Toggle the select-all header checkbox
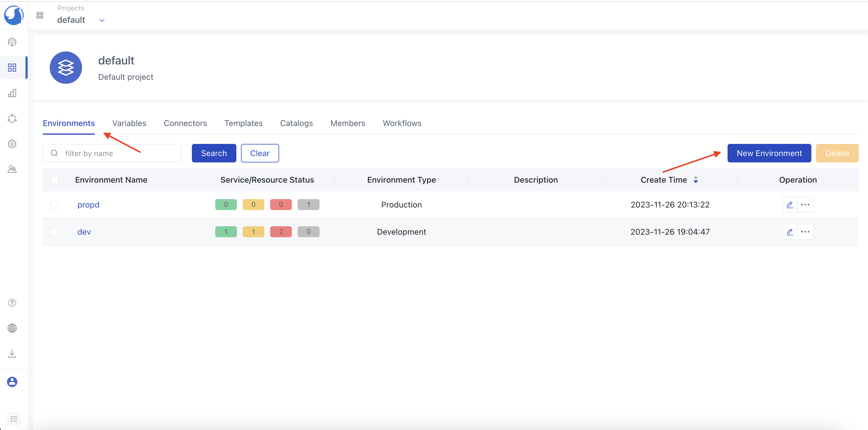 (x=54, y=180)
